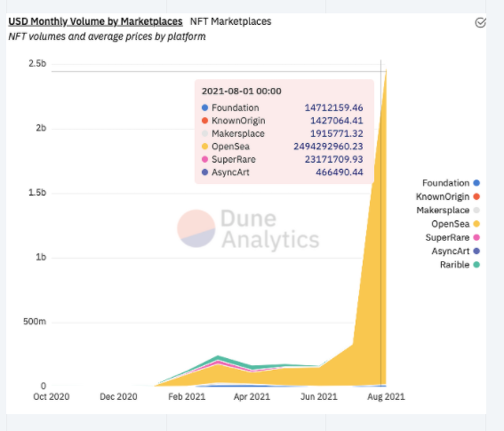Image resolution: width=504 pixels, height=431 pixels.
Task: Click the 2.5b y-axis label
Action: click(x=37, y=64)
